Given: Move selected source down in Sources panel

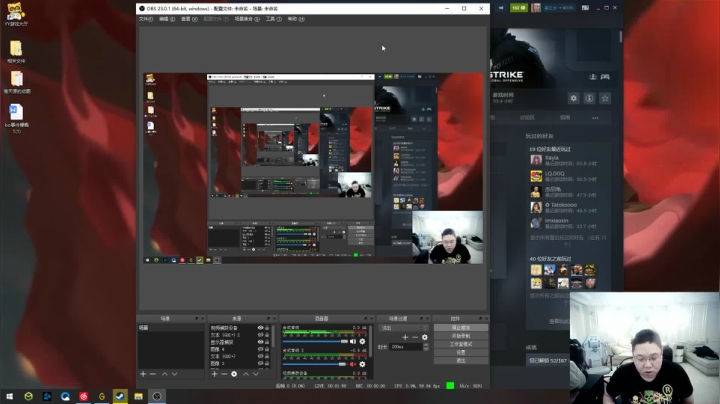Looking at the screenshot, I should 256,374.
